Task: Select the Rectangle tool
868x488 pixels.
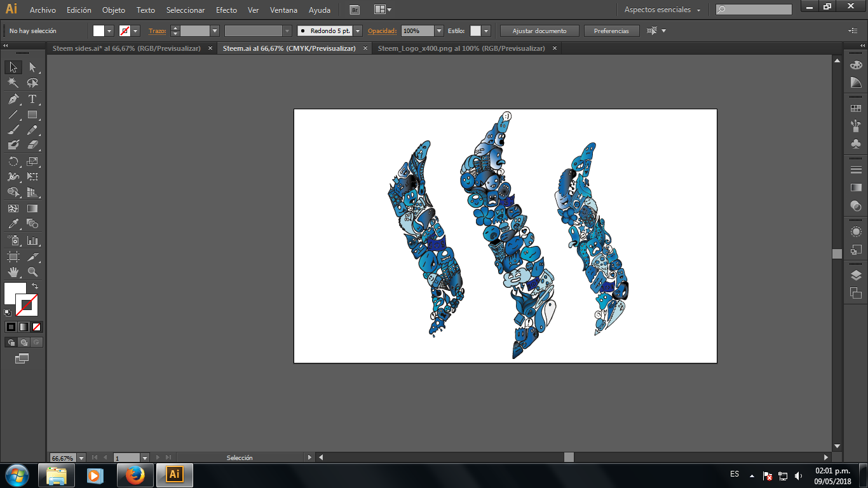Action: pyautogui.click(x=32, y=115)
